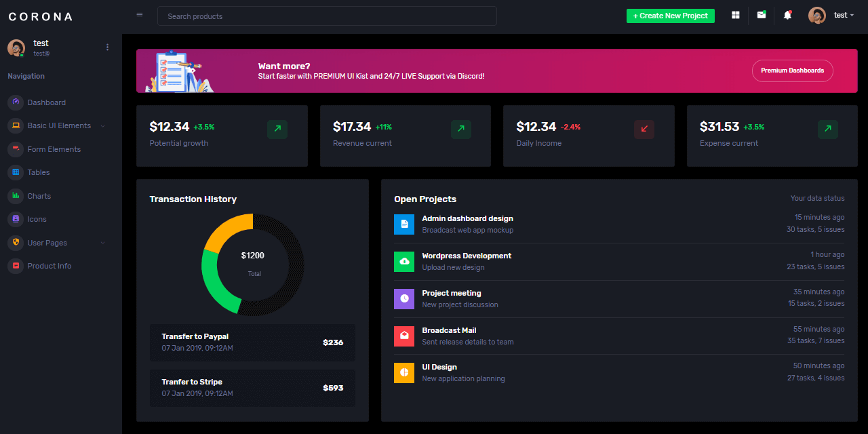Open the apps grid icon near the top right
The height and width of the screenshot is (434, 868).
coord(735,14)
